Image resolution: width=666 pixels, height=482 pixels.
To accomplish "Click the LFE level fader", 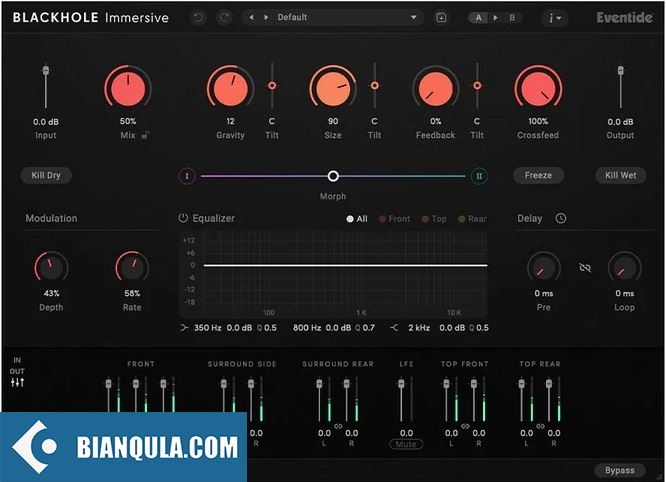I will tap(401, 384).
